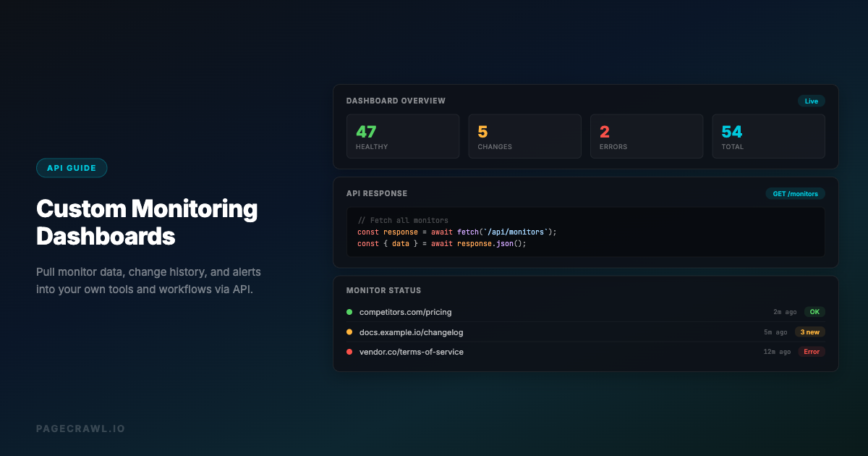The width and height of the screenshot is (868, 456).
Task: Switch to the Dashboard Overview section
Action: [x=396, y=101]
